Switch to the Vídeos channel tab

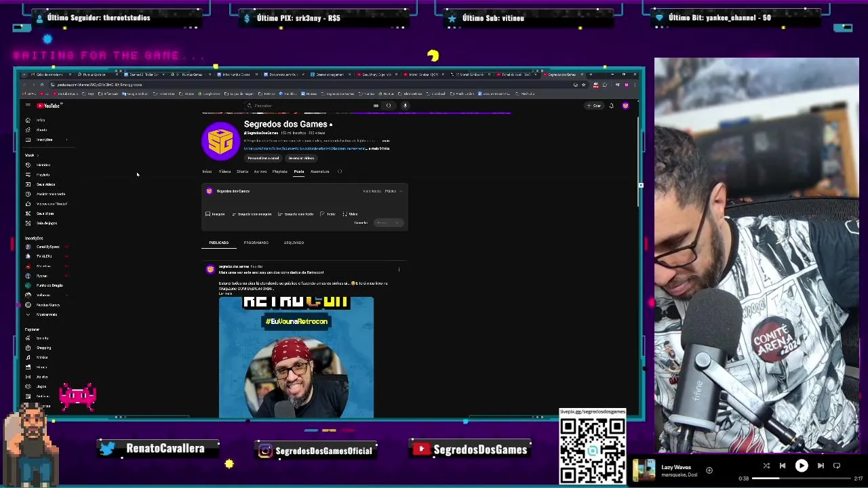point(224,171)
